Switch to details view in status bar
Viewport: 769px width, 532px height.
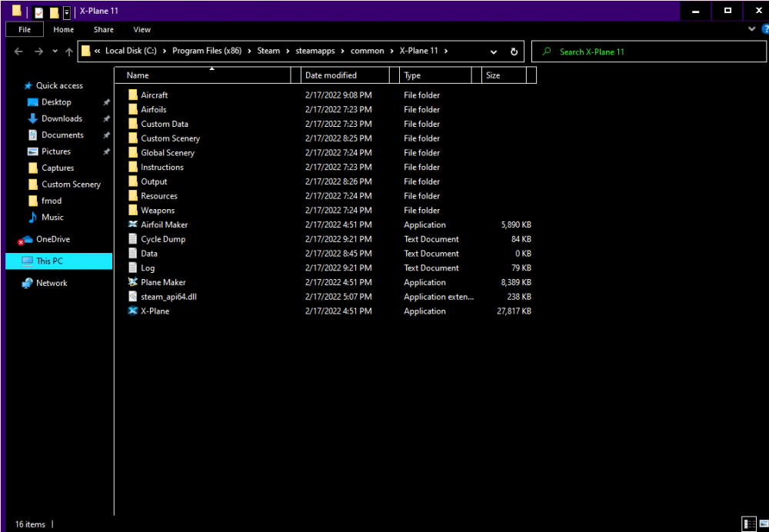[747, 524]
